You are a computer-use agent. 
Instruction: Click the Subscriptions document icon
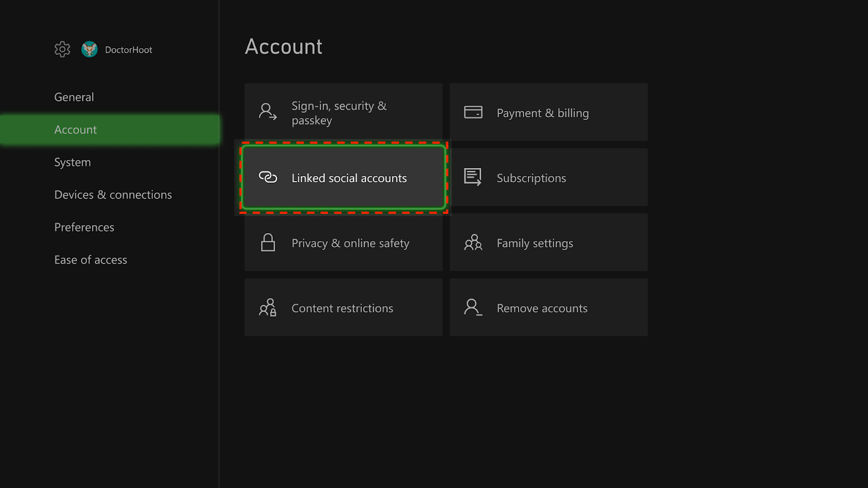(x=472, y=177)
